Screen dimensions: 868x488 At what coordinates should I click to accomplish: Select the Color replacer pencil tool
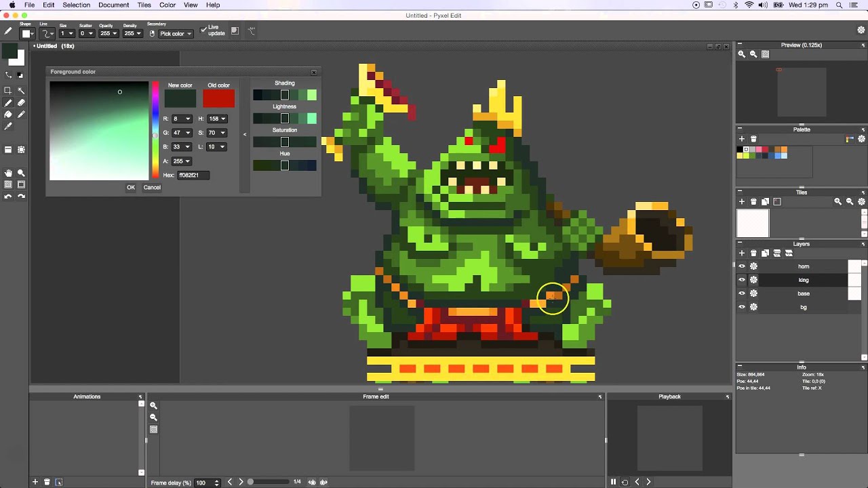(21, 115)
